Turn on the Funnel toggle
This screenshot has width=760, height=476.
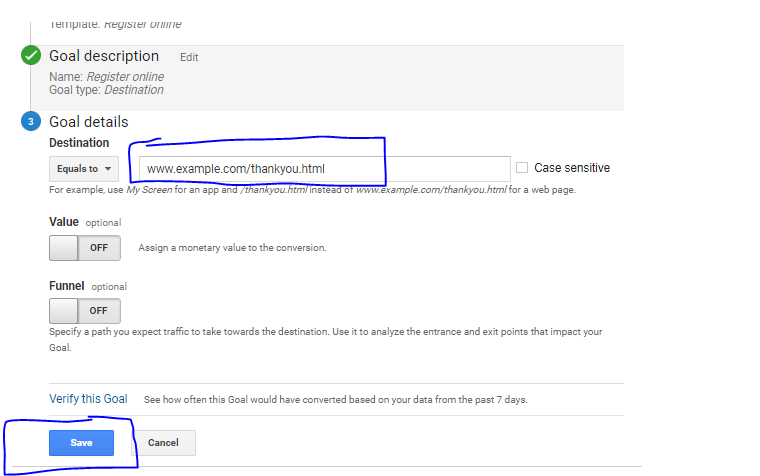coord(85,311)
